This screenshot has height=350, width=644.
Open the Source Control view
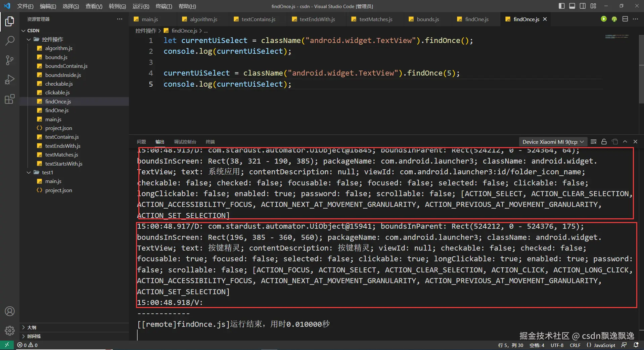click(x=10, y=60)
